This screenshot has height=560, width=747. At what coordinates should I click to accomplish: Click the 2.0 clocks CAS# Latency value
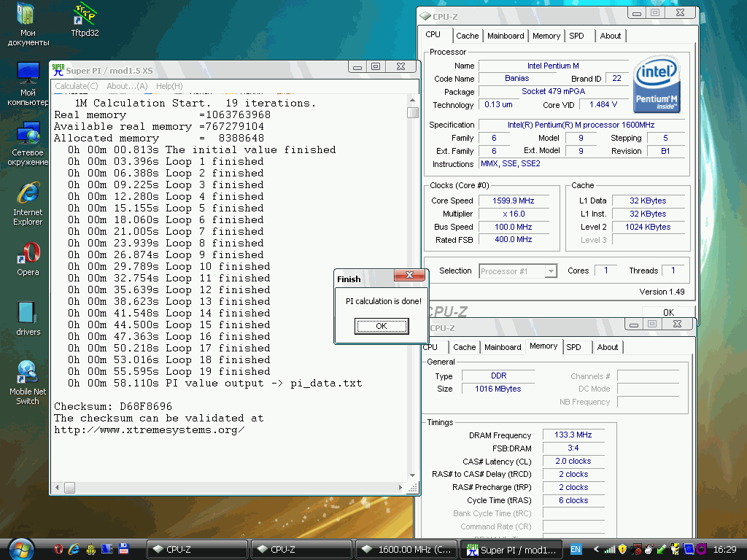click(x=573, y=461)
